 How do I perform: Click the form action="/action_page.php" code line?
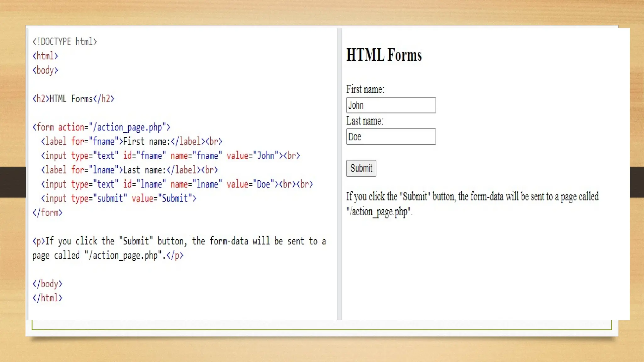(101, 127)
